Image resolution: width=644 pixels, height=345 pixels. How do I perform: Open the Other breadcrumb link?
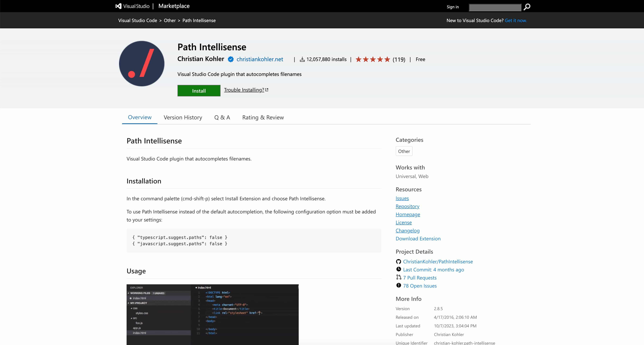170,20
